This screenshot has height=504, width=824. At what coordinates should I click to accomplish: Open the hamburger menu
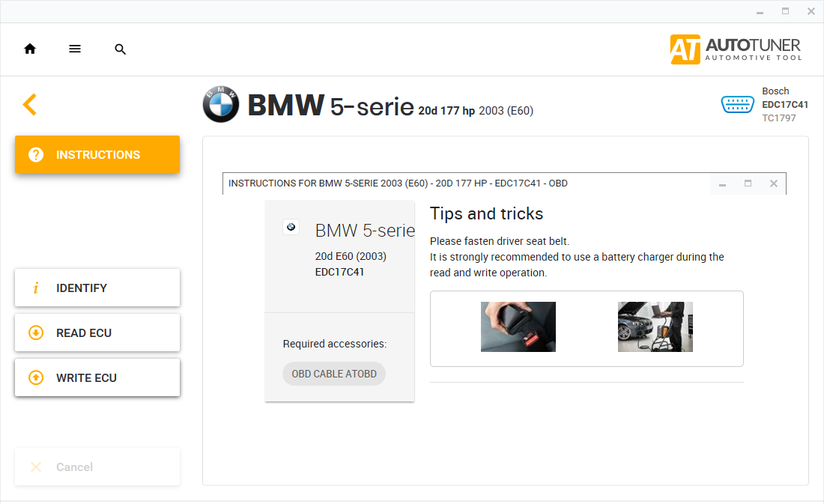coord(75,49)
